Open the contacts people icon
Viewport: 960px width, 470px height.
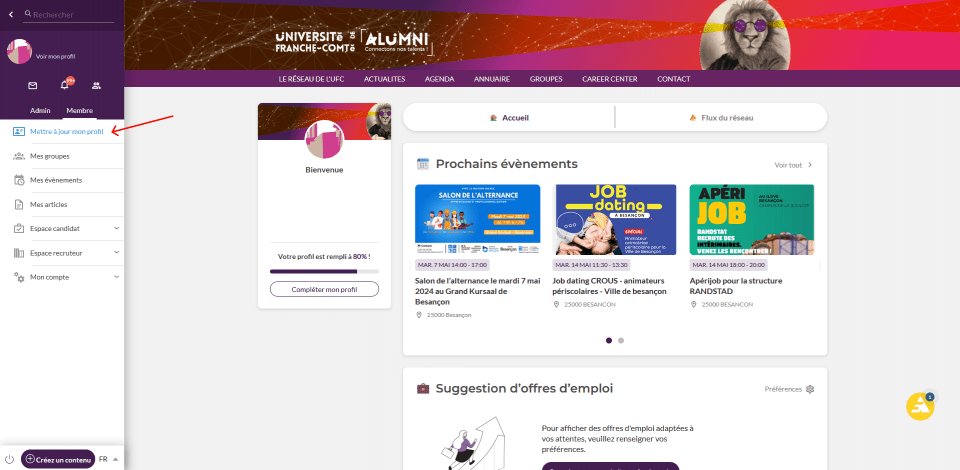[96, 86]
